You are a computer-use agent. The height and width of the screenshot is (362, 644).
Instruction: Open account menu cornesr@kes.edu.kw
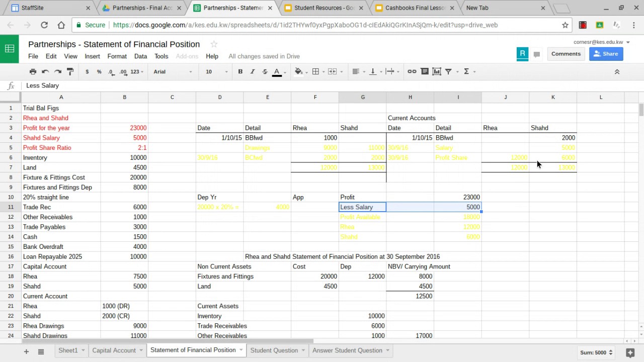pyautogui.click(x=601, y=42)
